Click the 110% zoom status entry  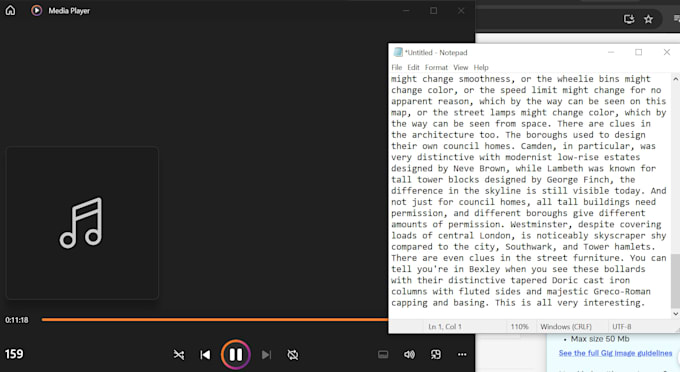519,326
